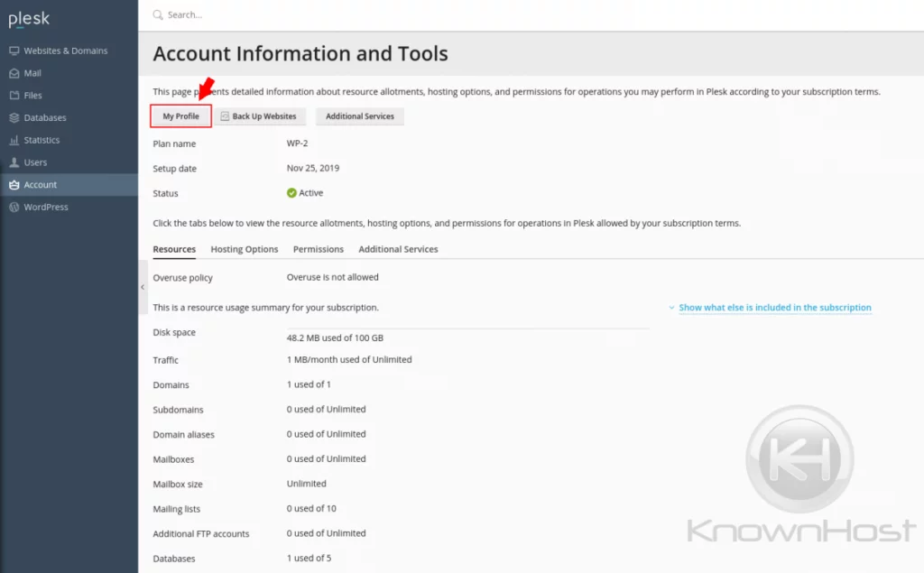924x573 pixels.
Task: Open the Files folder icon
Action: pyautogui.click(x=14, y=96)
